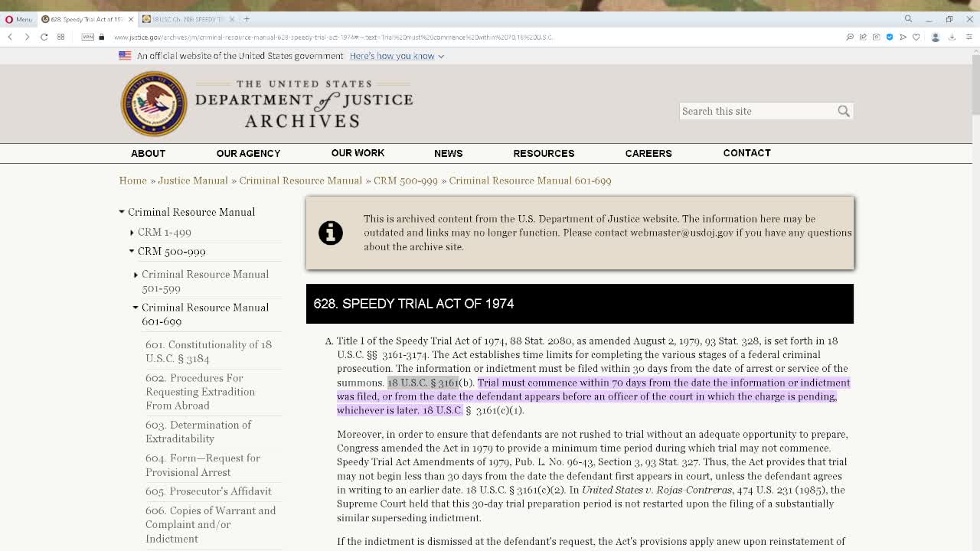Go forward with the browser forward arrow
This screenshot has width=980, height=551.
(27, 37)
